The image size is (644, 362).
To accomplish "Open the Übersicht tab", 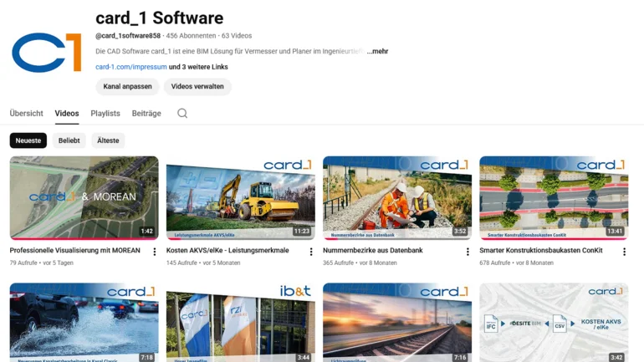I will tap(27, 114).
